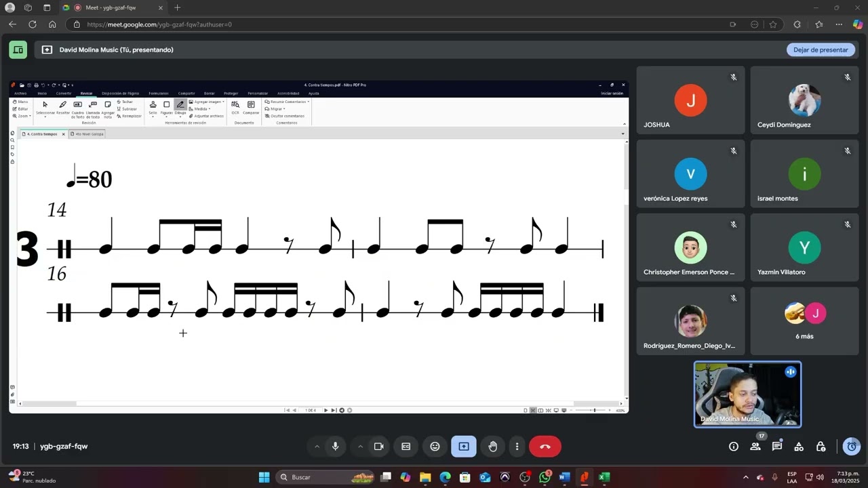
Task: Open the Archivo menu in Nitro
Action: pos(20,93)
